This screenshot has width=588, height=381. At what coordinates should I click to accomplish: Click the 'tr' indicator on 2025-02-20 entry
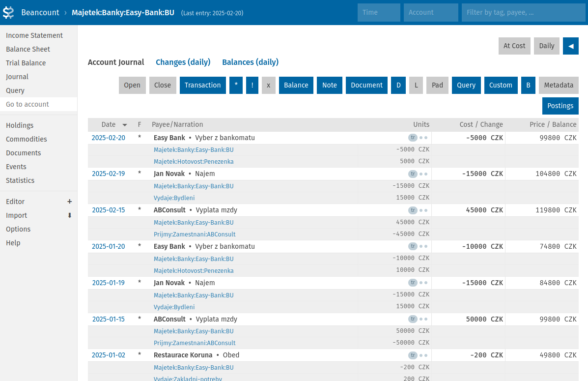(413, 138)
